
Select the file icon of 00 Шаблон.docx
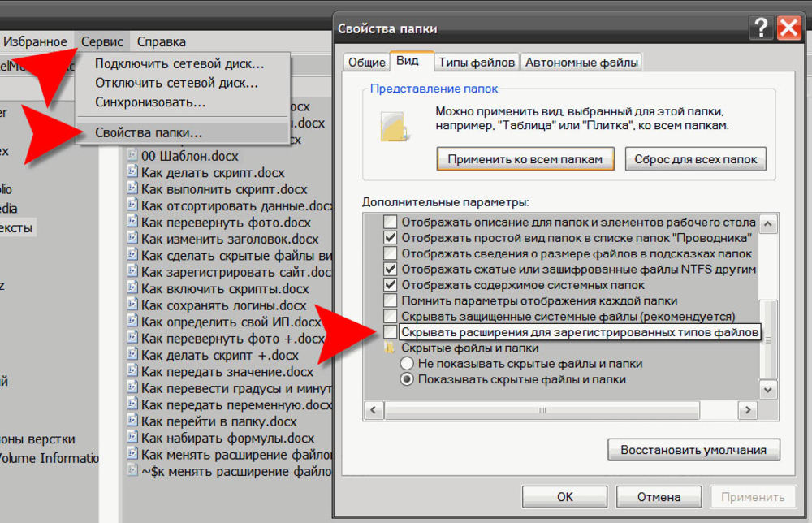point(132,155)
